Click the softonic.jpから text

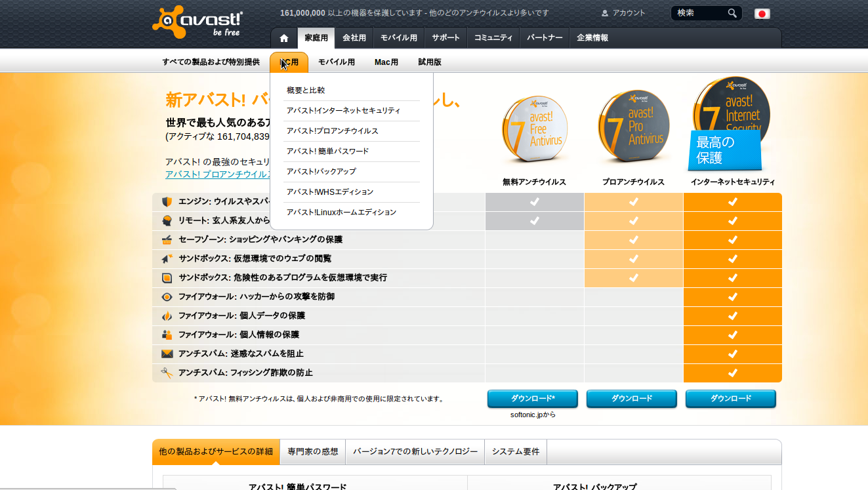tap(533, 415)
